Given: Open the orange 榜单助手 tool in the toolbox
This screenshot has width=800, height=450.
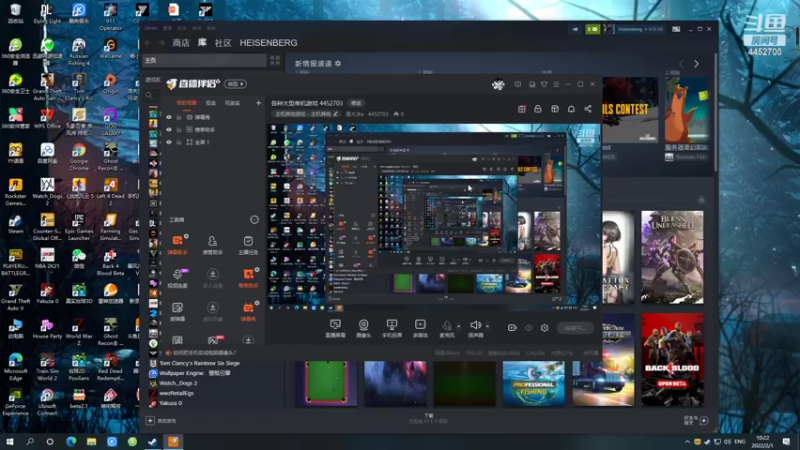Looking at the screenshot, I should [248, 278].
